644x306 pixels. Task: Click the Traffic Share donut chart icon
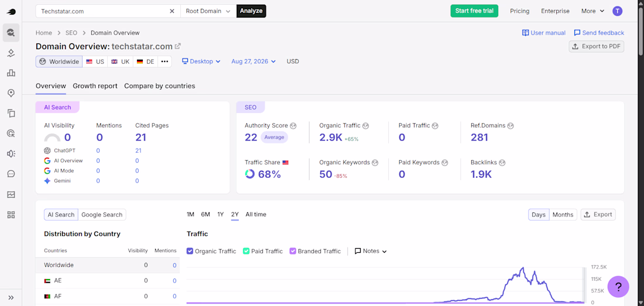[250, 174]
